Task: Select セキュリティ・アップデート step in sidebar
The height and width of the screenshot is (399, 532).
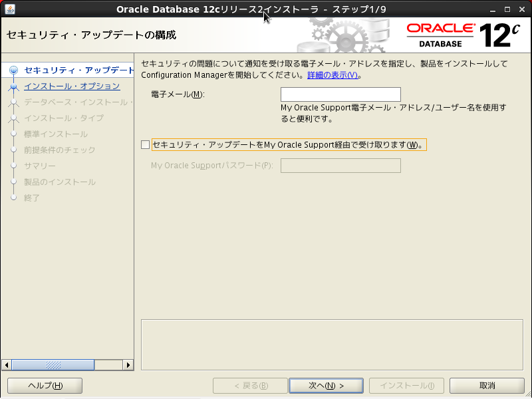Action: [78, 70]
